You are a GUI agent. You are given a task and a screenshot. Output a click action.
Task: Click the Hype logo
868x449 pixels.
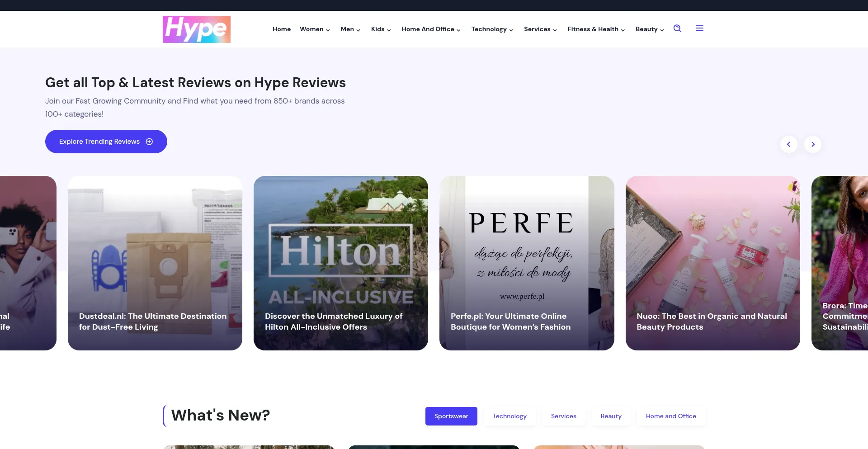click(197, 29)
